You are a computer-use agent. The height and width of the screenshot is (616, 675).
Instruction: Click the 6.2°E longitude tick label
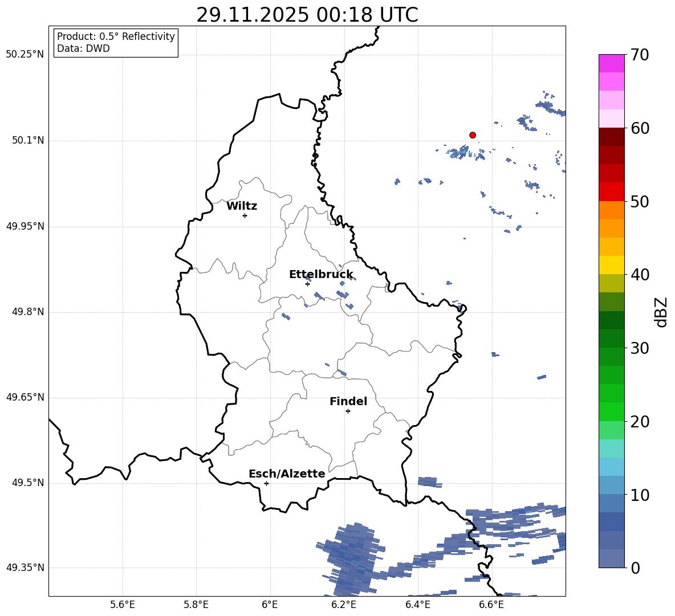point(344,605)
